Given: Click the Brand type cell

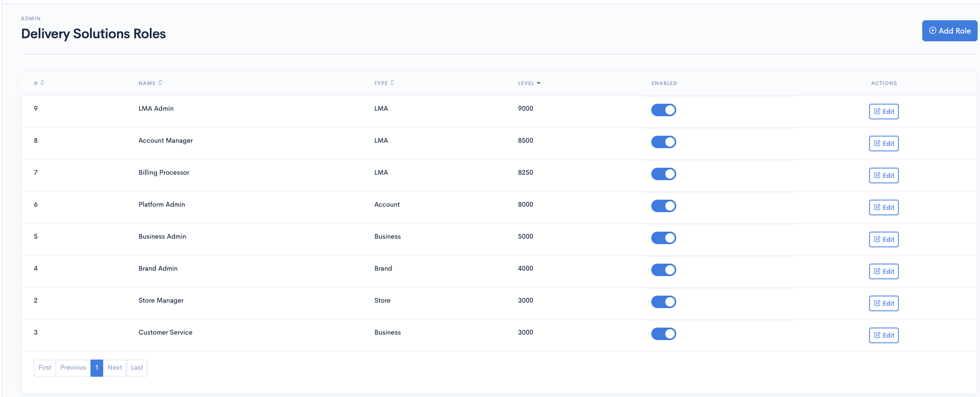Looking at the screenshot, I should (x=383, y=268).
